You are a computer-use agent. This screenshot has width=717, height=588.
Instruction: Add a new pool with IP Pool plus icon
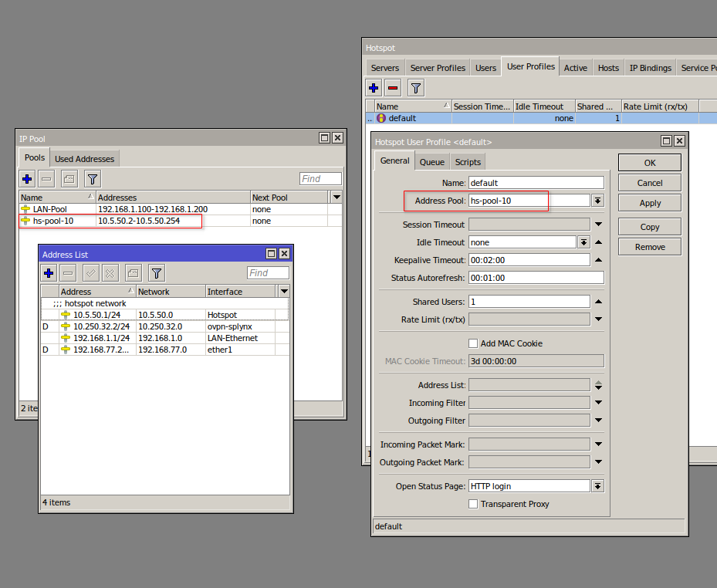pos(27,179)
